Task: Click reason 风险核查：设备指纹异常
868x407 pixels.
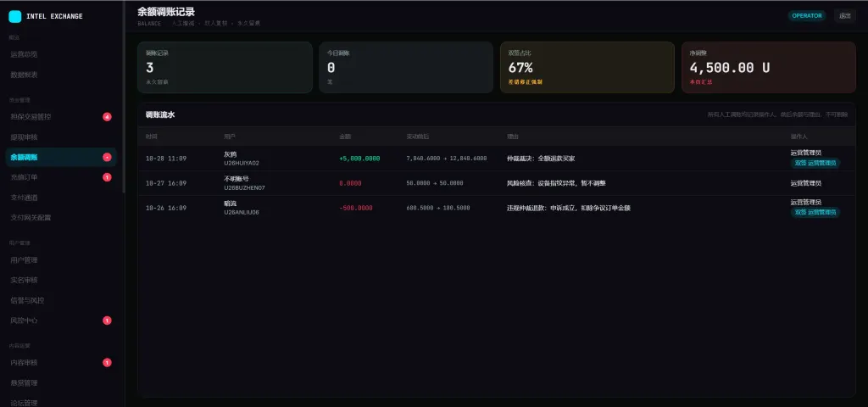Action: (556, 183)
